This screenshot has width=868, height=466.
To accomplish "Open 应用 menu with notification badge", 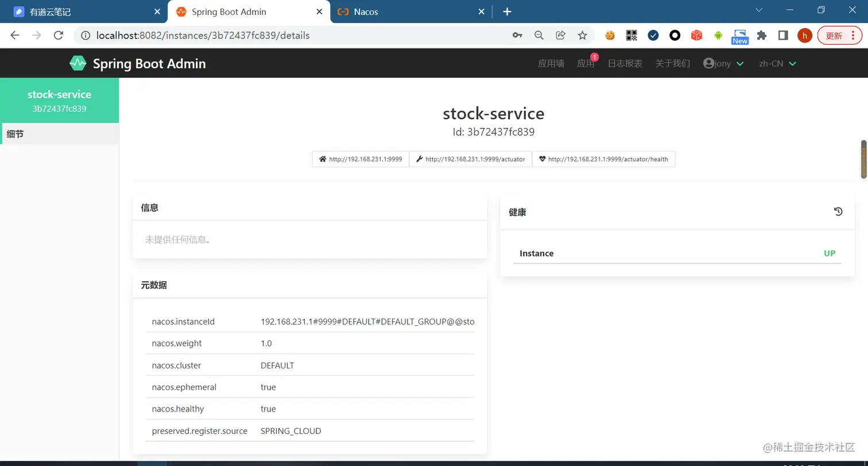I will click(x=586, y=64).
